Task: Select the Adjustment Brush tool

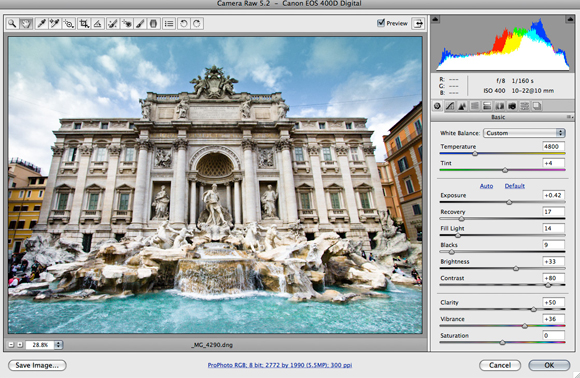Action: (140, 24)
